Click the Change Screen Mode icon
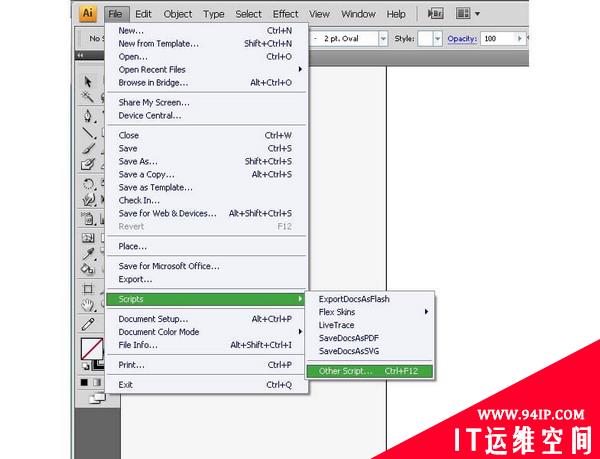Viewport: 600px width, 459px height. tap(97, 398)
